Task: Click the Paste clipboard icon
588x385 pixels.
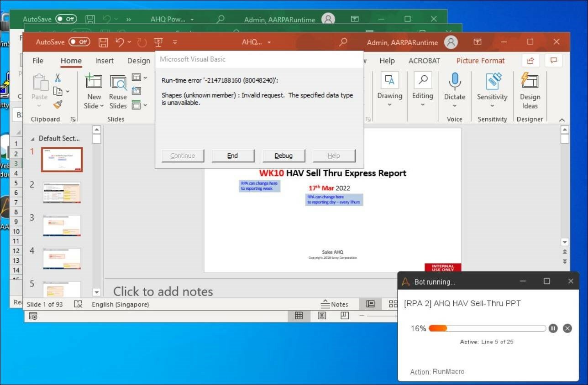Action: [x=40, y=83]
